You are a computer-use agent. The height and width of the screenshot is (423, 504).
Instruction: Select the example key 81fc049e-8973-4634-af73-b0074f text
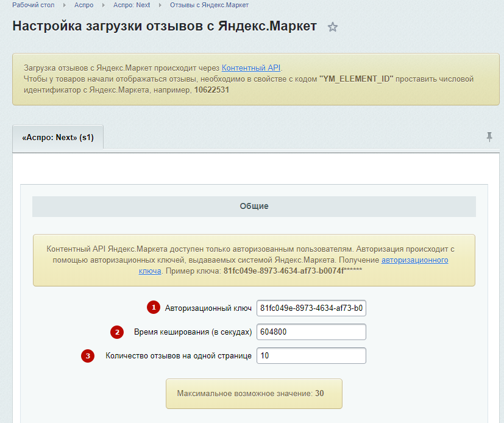tap(284, 271)
